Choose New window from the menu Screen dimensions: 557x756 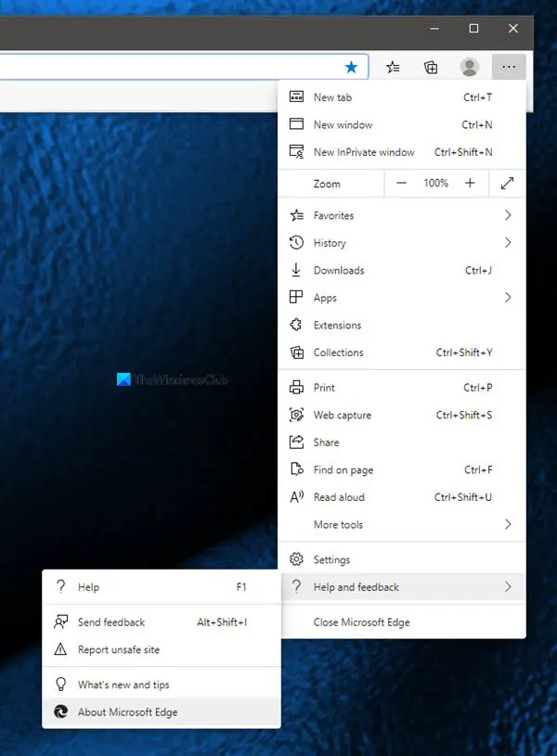[402, 124]
